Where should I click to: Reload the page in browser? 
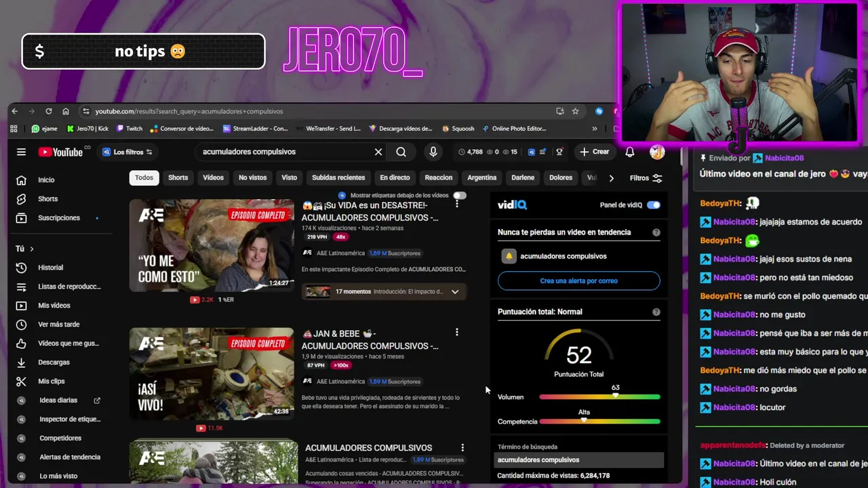click(x=48, y=111)
